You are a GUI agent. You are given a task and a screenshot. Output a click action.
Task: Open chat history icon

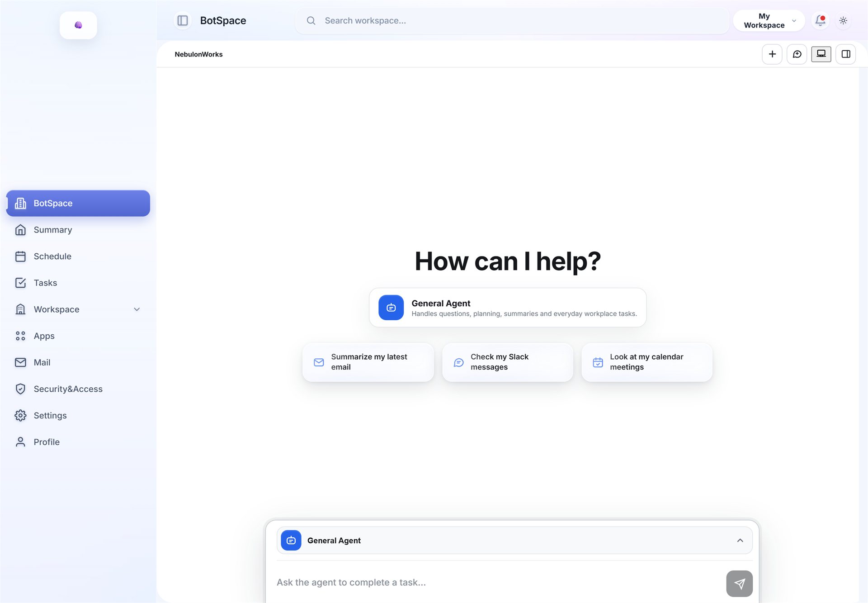point(797,54)
